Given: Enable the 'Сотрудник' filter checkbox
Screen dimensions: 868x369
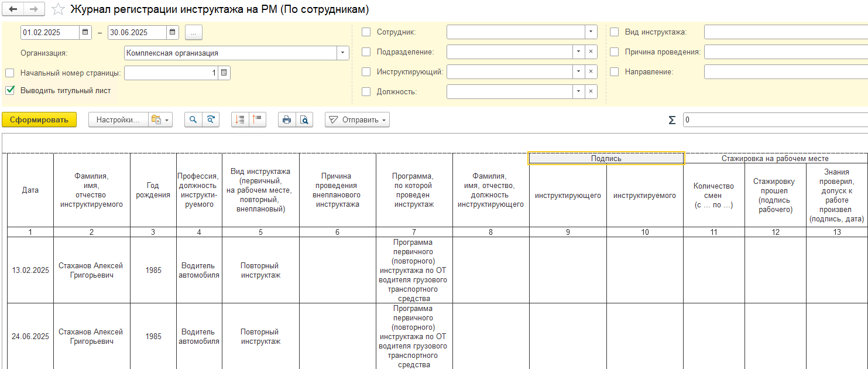Looking at the screenshot, I should tap(366, 32).
